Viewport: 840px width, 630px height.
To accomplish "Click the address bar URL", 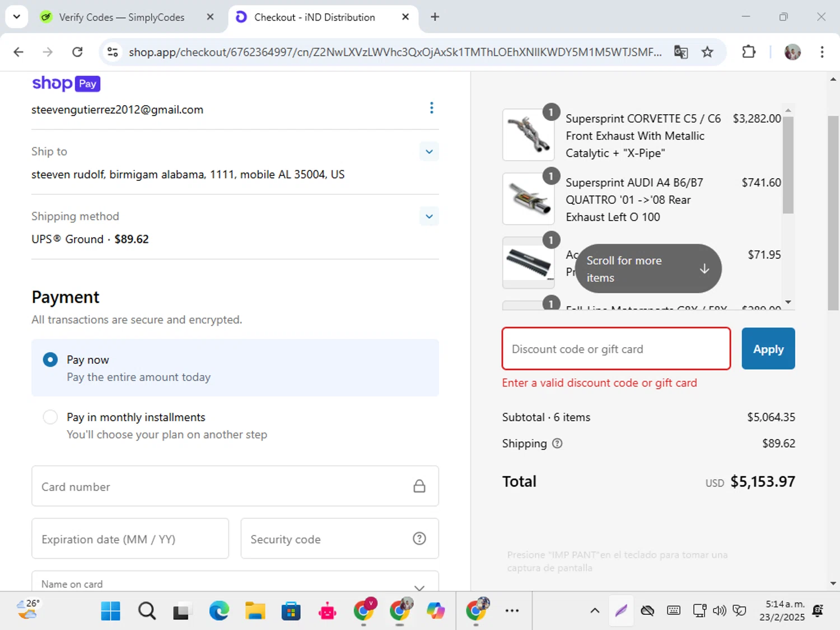I will point(395,52).
